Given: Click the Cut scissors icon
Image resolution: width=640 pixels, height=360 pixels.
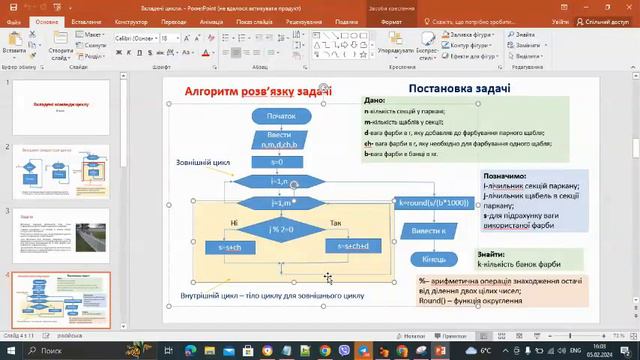Looking at the screenshot, I should [32, 34].
